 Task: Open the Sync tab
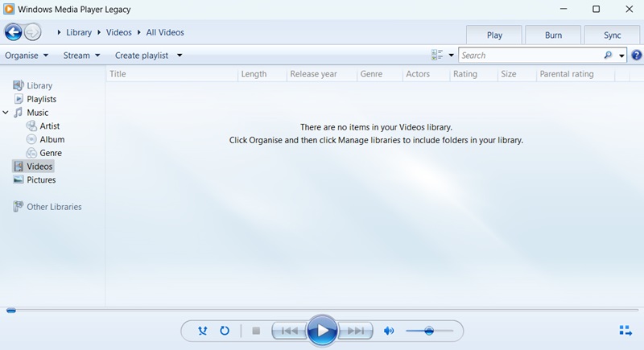click(612, 35)
